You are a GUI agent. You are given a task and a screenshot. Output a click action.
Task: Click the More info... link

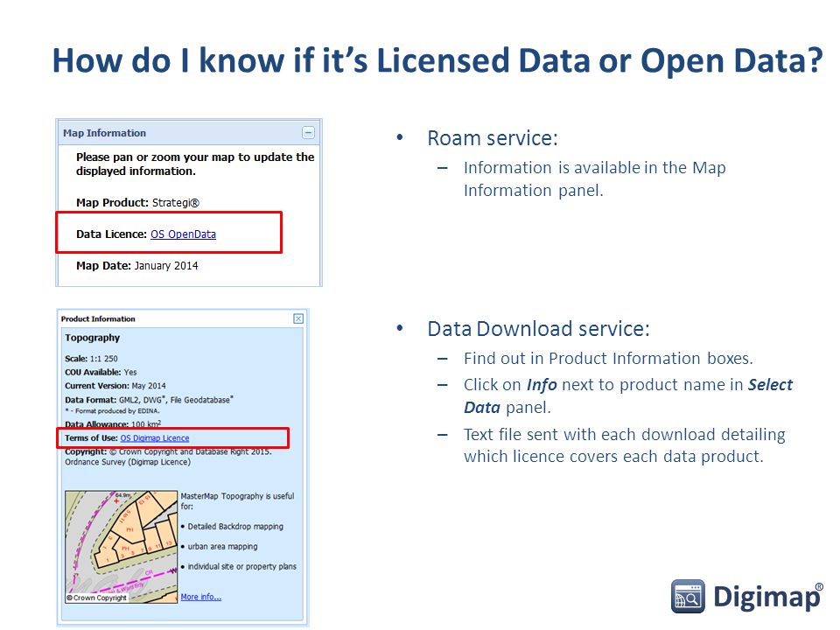pyautogui.click(x=201, y=597)
